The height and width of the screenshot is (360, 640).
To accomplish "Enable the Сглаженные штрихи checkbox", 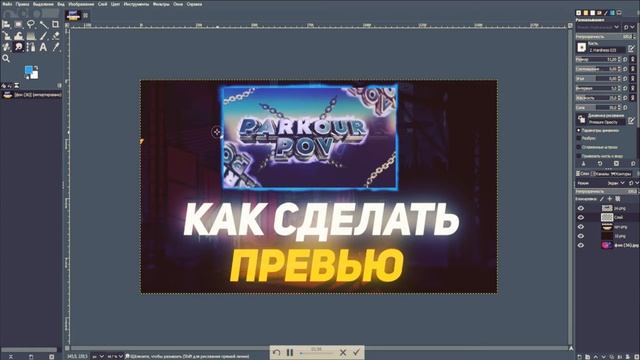I will (579, 147).
